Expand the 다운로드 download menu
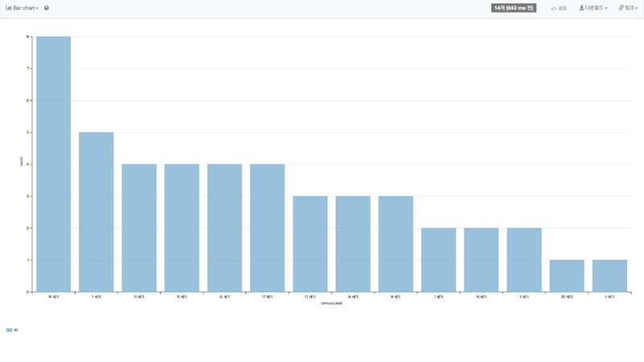The width and height of the screenshot is (644, 362). [x=593, y=7]
